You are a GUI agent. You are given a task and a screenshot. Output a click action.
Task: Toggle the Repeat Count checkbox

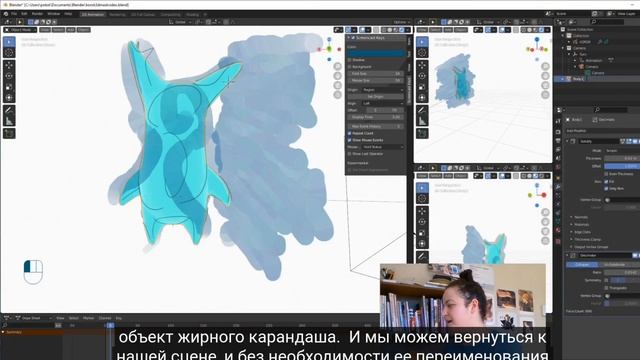(x=349, y=133)
